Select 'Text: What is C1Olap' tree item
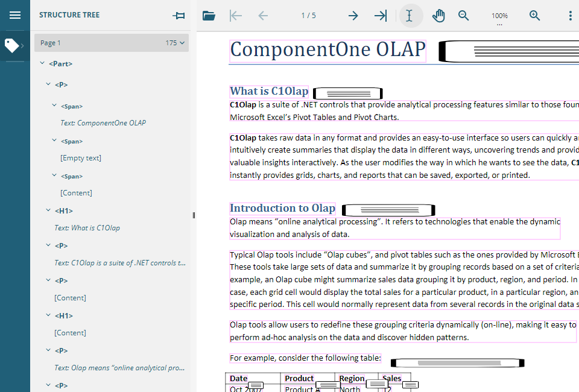579x392 pixels. point(87,228)
